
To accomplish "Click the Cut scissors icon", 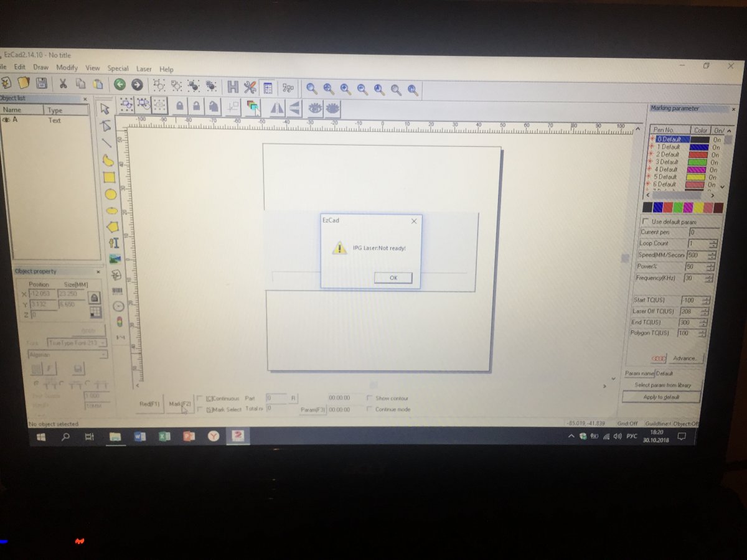I will click(63, 84).
